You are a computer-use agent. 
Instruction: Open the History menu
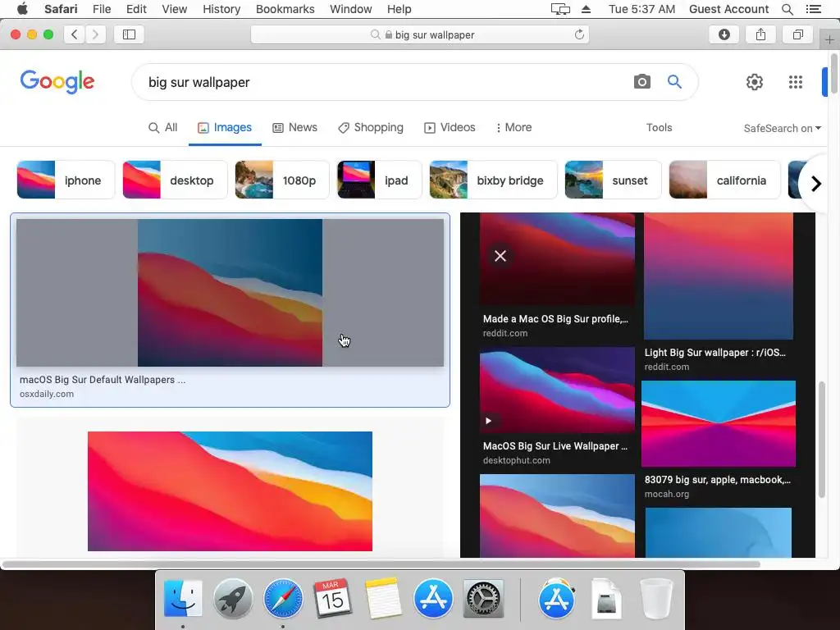point(221,9)
